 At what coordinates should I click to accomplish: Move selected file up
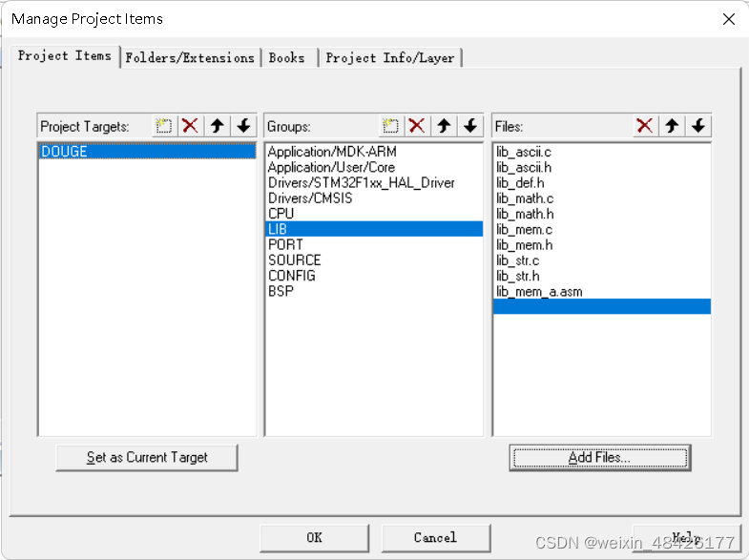(x=672, y=126)
